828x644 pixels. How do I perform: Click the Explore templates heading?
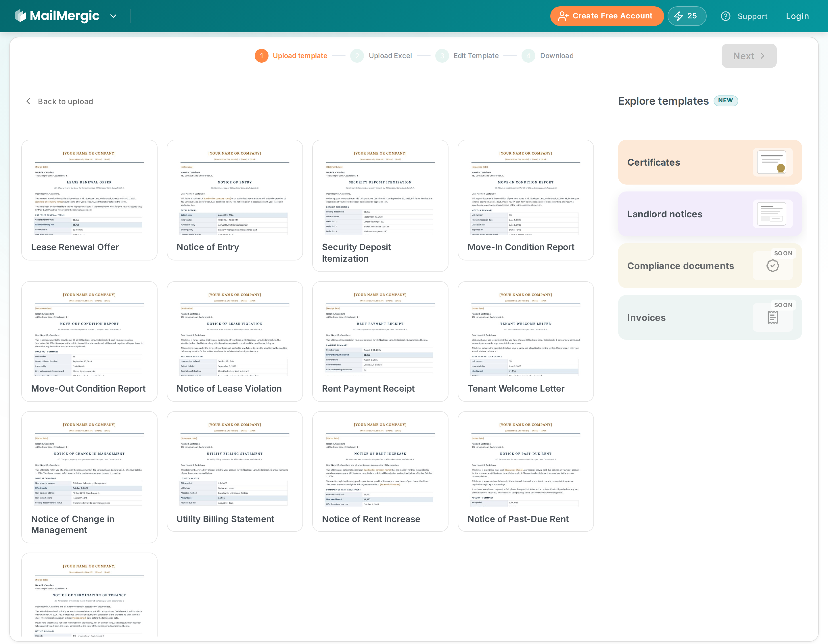point(663,101)
